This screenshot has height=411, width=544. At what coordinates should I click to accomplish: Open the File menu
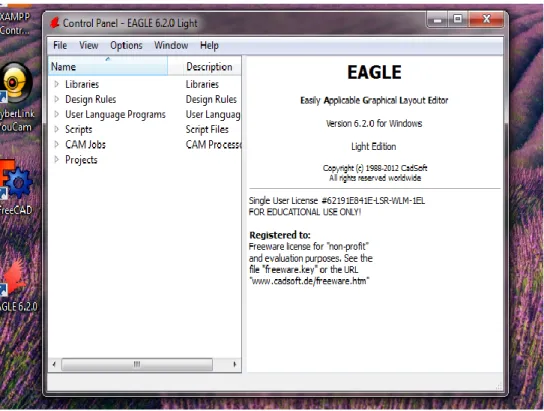point(60,45)
